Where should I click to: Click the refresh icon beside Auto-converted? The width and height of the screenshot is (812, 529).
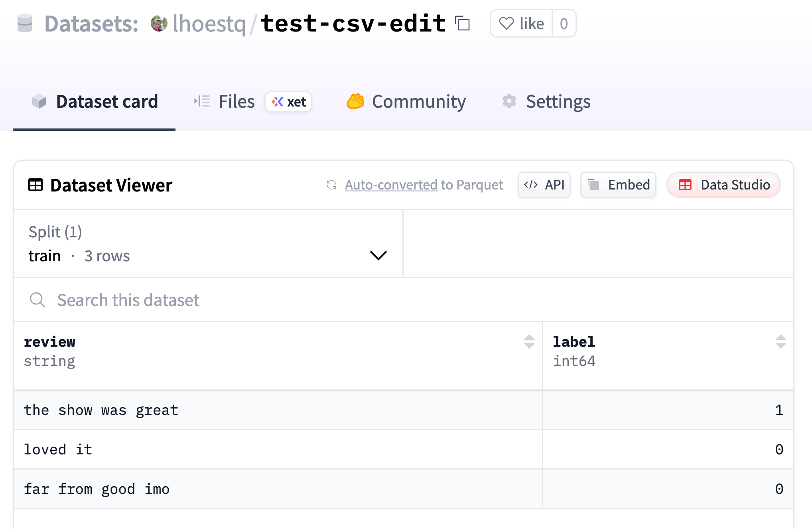pos(331,185)
